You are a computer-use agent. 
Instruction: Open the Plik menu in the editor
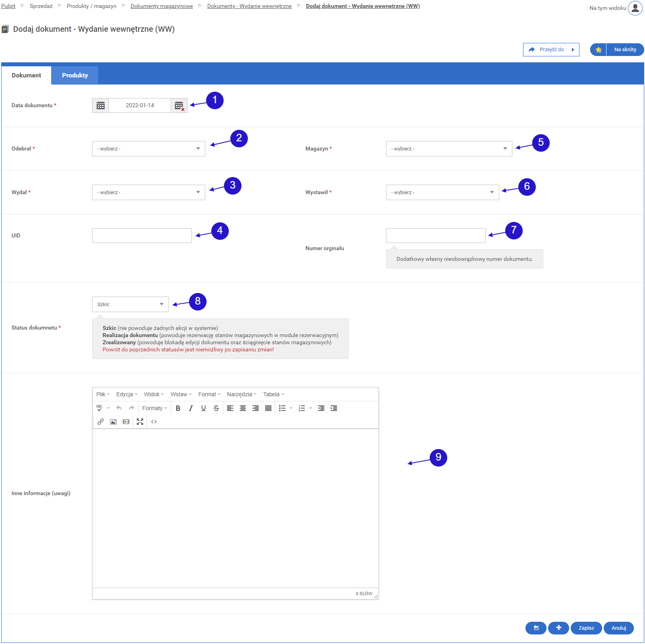[x=103, y=394]
